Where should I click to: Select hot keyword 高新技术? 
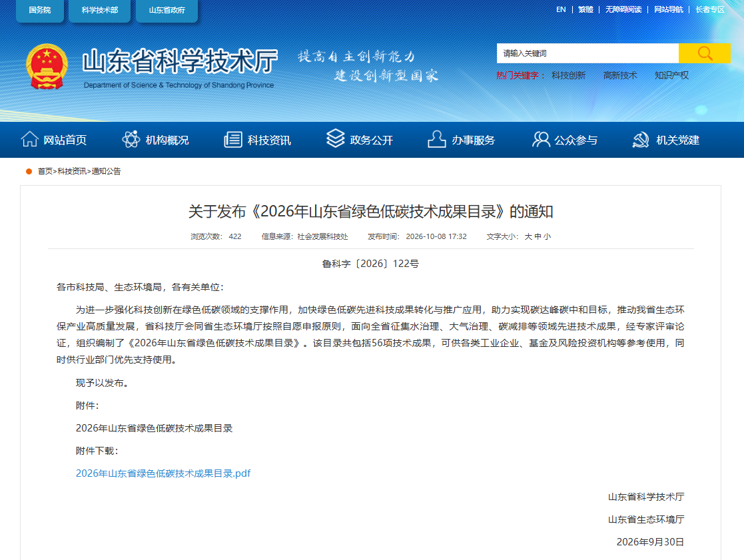(620, 75)
